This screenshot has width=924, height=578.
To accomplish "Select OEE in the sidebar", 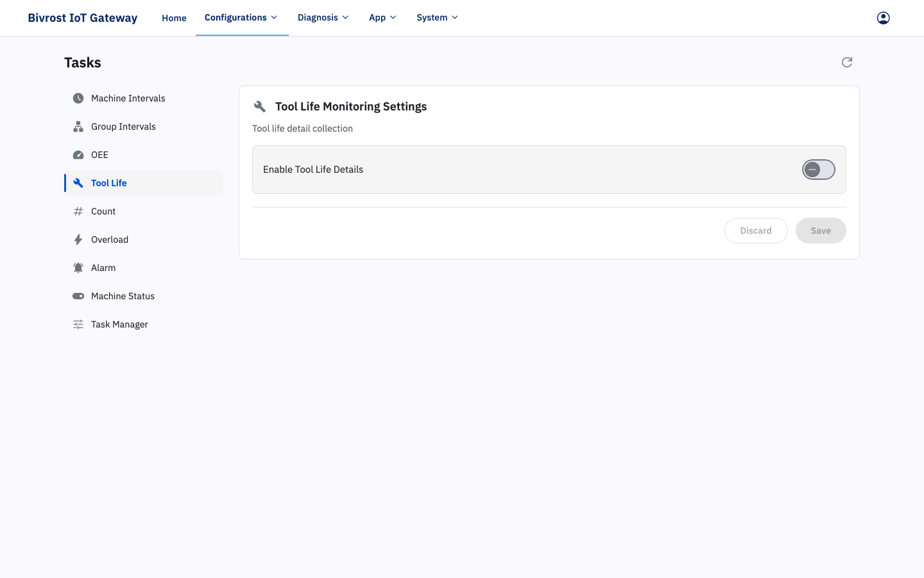I will [x=144, y=155].
